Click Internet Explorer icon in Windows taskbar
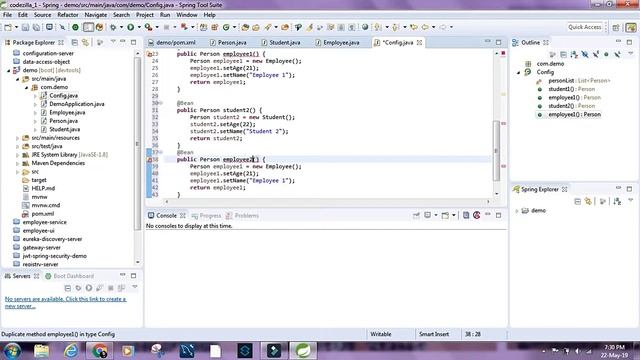This screenshot has height=360, width=640. point(71,351)
